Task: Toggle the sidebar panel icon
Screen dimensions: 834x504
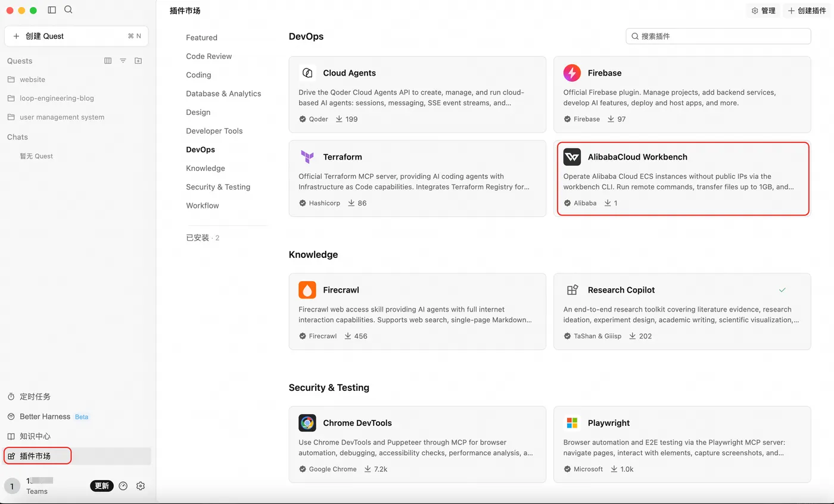Action: pyautogui.click(x=52, y=10)
